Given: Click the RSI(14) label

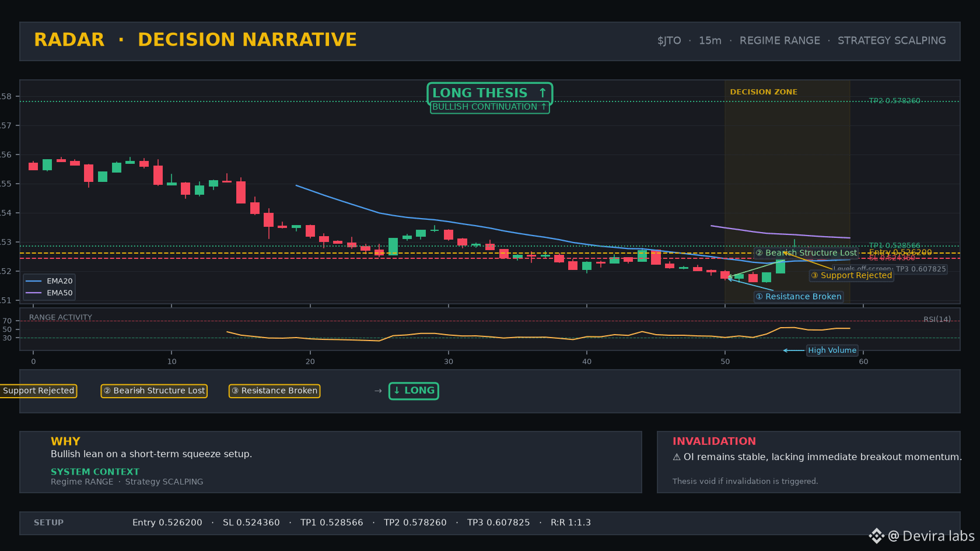Looking at the screenshot, I should tap(937, 319).
